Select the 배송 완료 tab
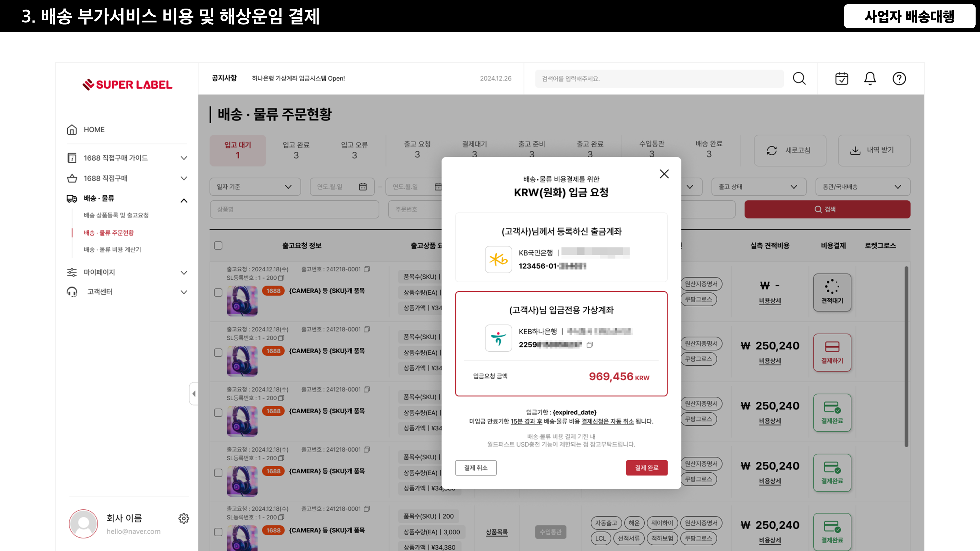The image size is (980, 551). [709, 149]
